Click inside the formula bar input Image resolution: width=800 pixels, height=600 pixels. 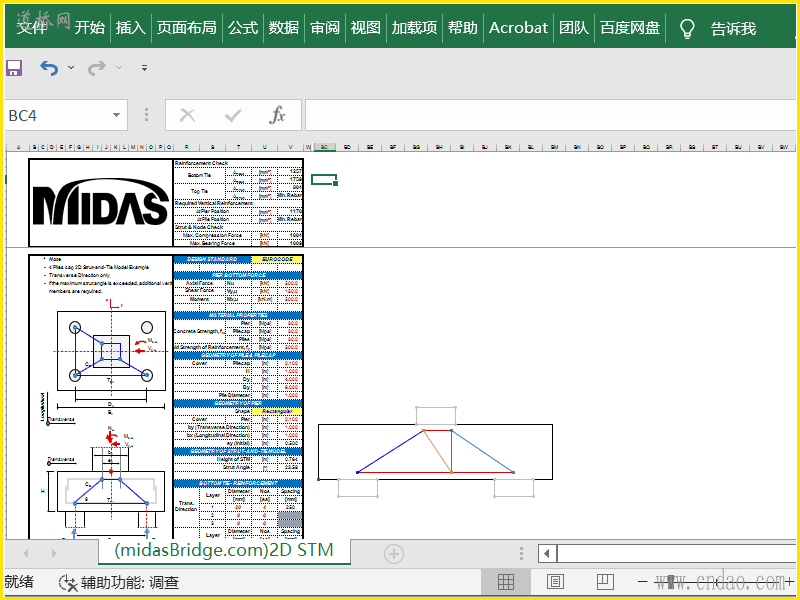(x=550, y=115)
